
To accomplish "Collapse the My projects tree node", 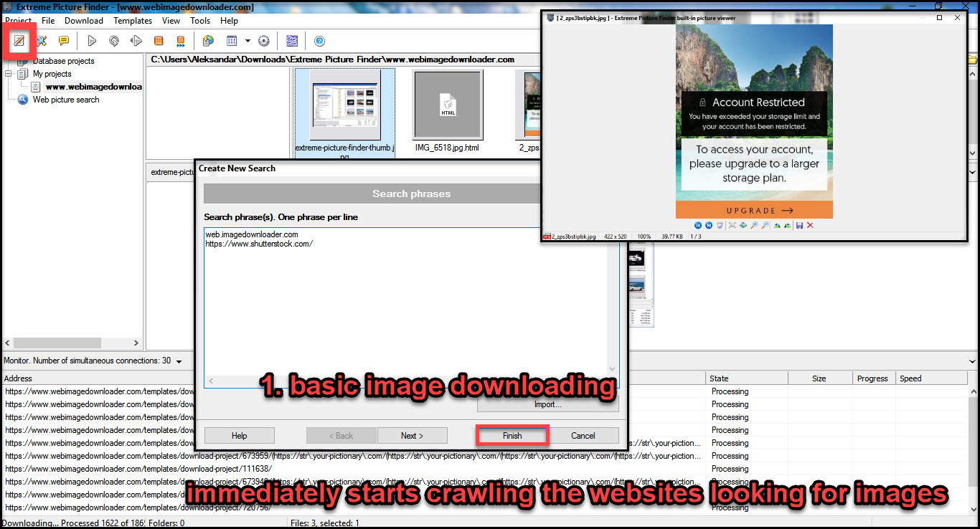I will coord(9,74).
